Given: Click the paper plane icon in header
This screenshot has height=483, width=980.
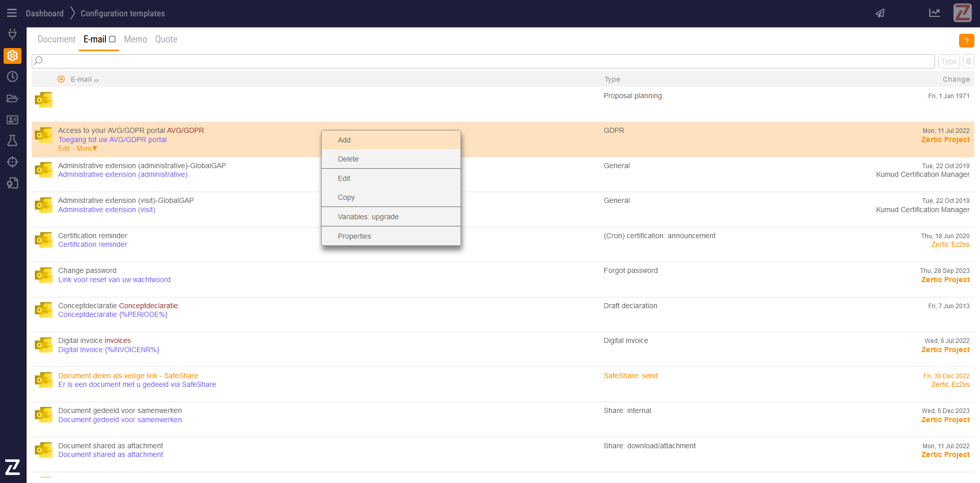Looking at the screenshot, I should pyautogui.click(x=880, y=13).
